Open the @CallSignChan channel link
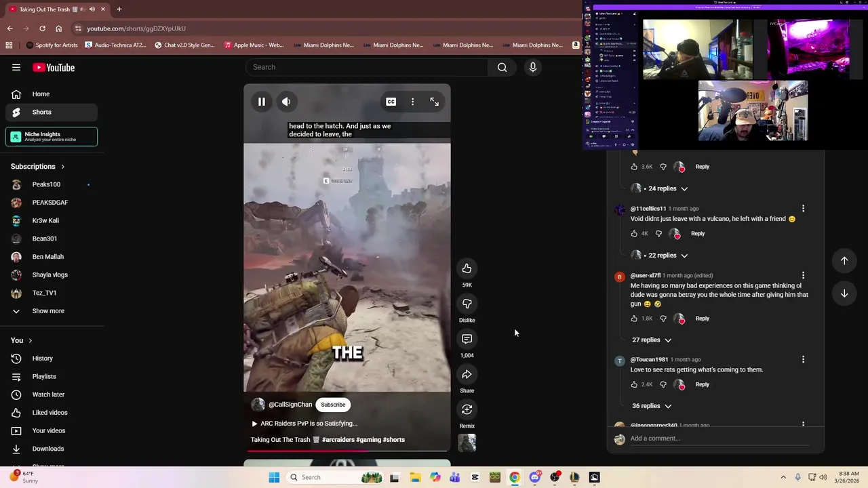The width and height of the screenshot is (868, 488). point(290,405)
